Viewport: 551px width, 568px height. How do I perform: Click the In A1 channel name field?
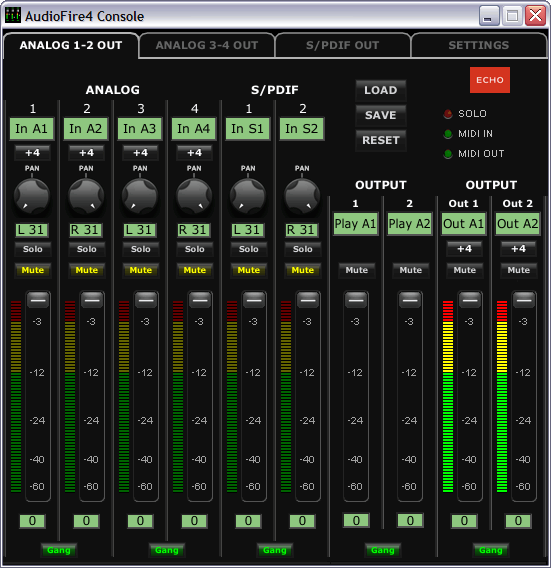32,129
